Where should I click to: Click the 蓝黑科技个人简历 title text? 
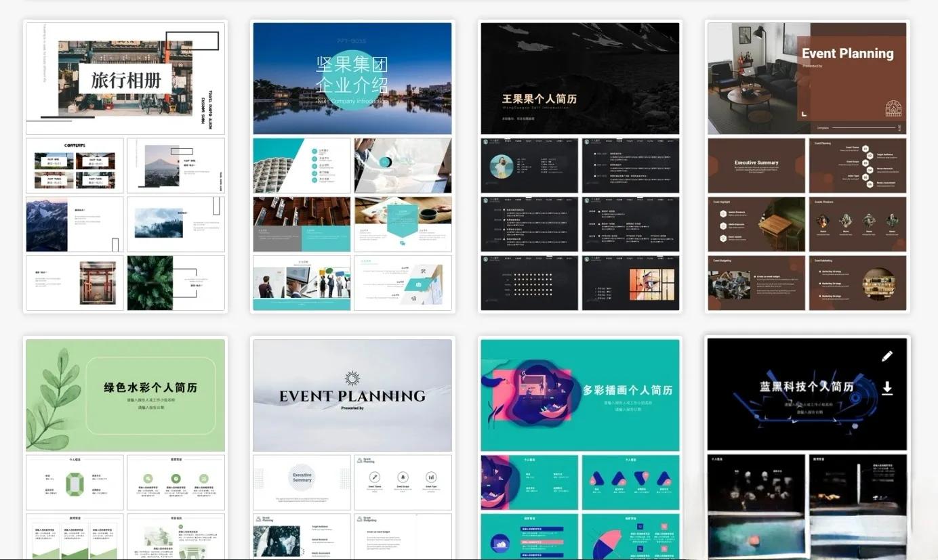(x=806, y=387)
